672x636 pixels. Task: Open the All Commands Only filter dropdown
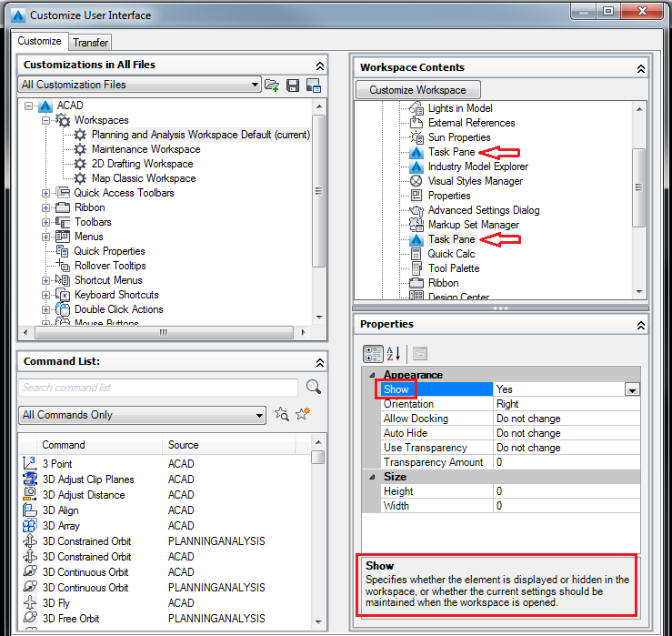(x=142, y=415)
